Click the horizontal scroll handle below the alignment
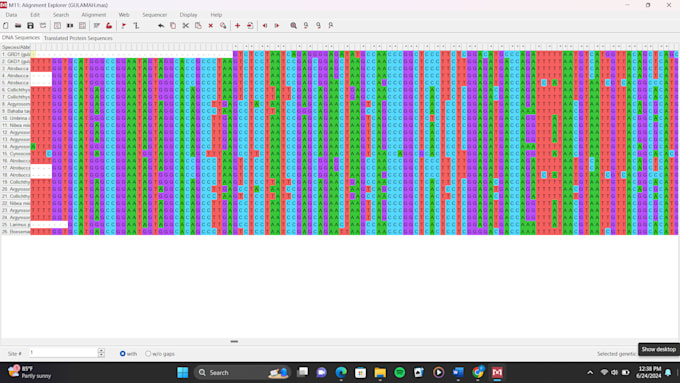The image size is (680, 383). (234, 341)
